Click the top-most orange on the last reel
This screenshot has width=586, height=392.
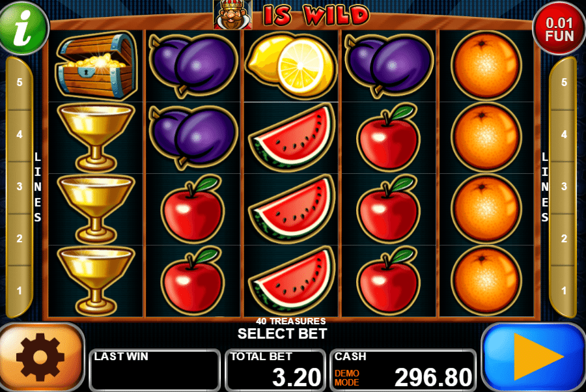coord(486,66)
